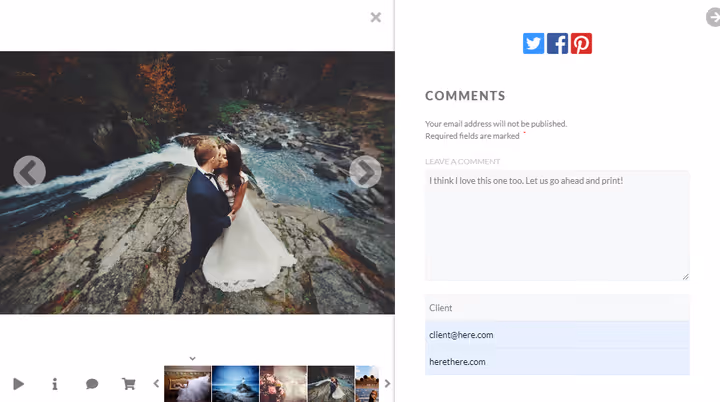Toggle comments panel with speech bubble icon
Image resolution: width=720 pixels, height=402 pixels.
pos(92,384)
